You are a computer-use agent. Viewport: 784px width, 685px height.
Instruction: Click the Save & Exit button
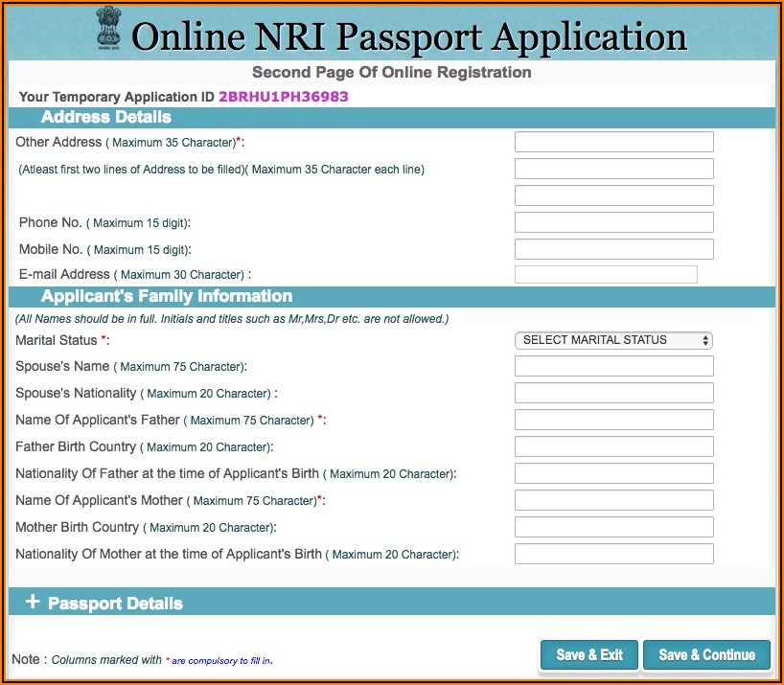coord(589,655)
